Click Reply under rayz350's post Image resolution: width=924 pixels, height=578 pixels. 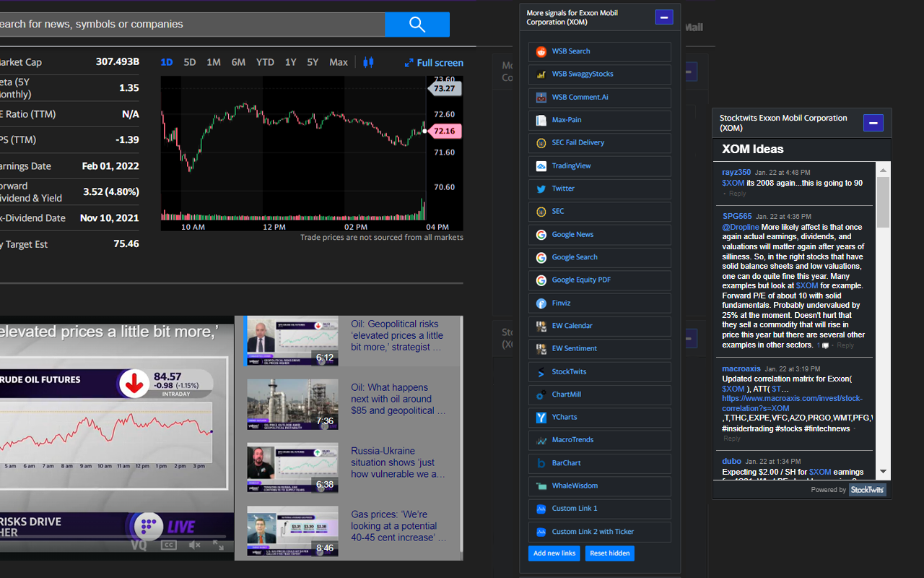[x=737, y=194]
